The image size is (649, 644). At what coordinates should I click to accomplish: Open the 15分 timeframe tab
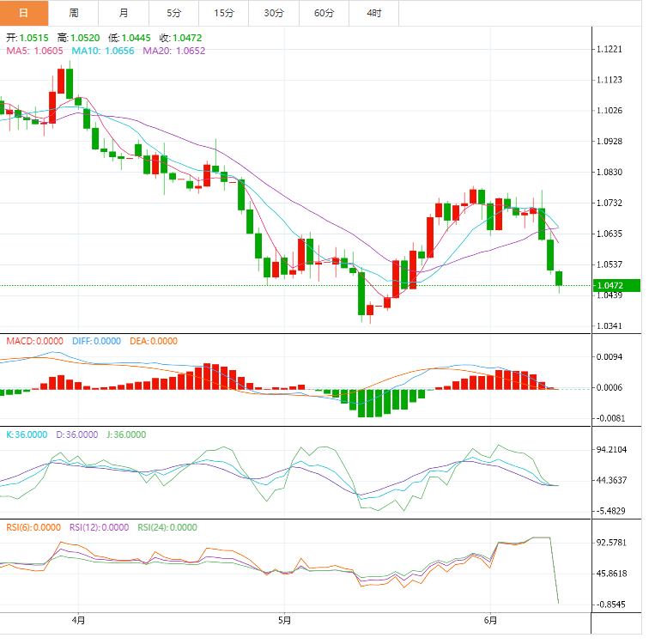pos(224,13)
